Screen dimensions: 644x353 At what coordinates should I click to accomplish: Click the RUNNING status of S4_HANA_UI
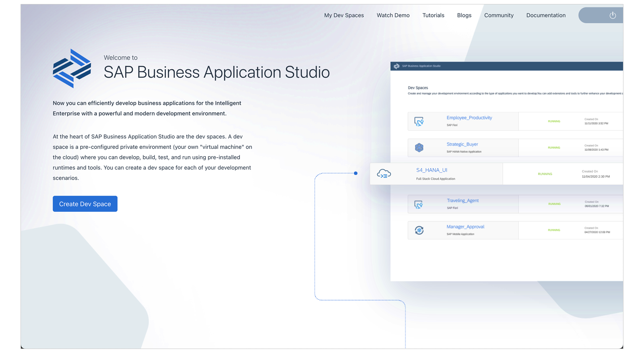(545, 174)
